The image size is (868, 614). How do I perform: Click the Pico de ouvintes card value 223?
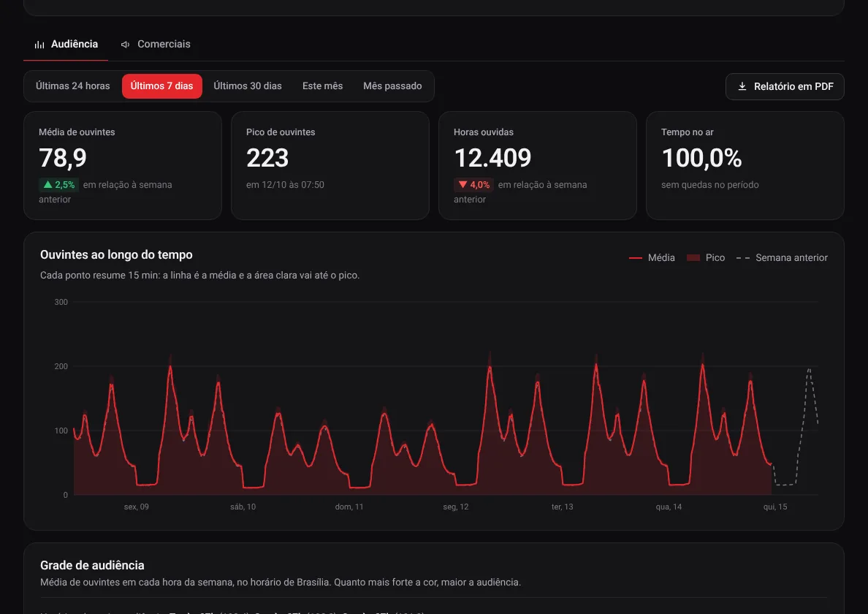click(x=267, y=158)
